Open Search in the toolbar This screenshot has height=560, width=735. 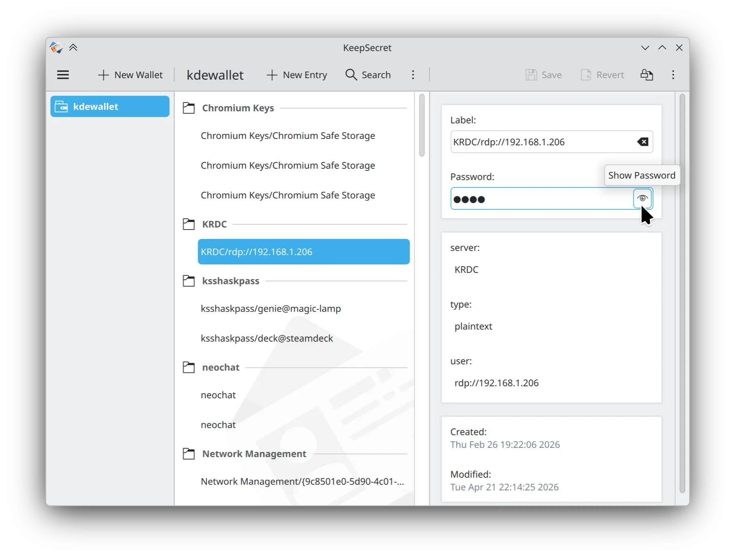[x=368, y=75]
